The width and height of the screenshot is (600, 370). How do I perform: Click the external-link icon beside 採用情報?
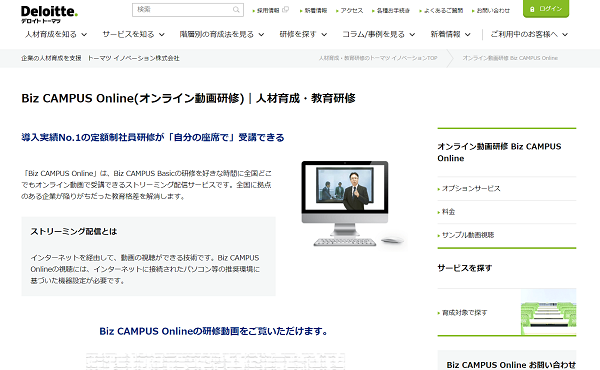pos(285,10)
